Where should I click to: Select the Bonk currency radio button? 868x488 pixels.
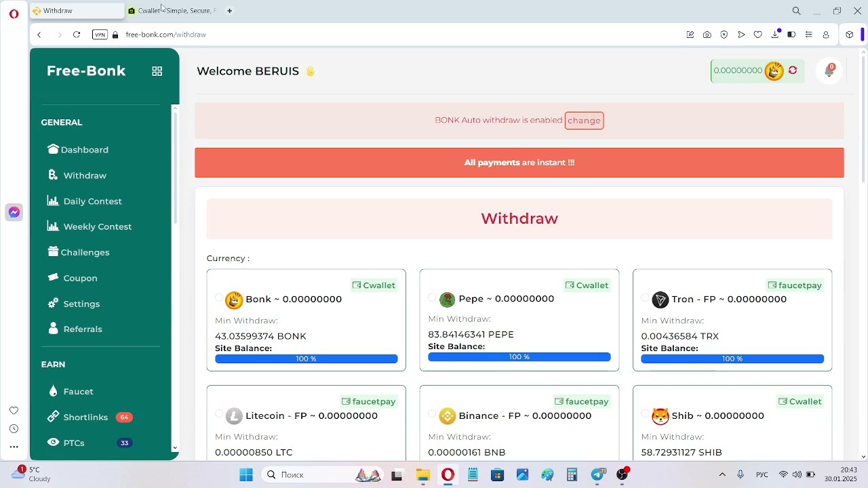pos(219,298)
